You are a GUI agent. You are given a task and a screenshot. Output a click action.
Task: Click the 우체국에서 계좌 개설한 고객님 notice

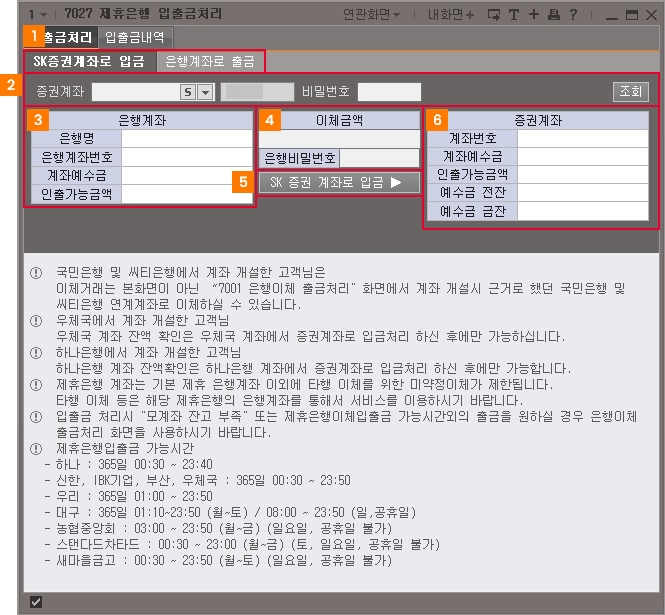pos(142,320)
